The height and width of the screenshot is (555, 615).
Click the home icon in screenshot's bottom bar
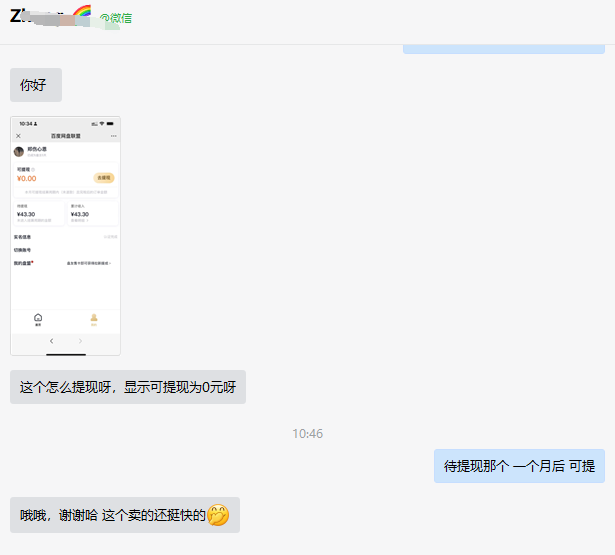(x=38, y=318)
